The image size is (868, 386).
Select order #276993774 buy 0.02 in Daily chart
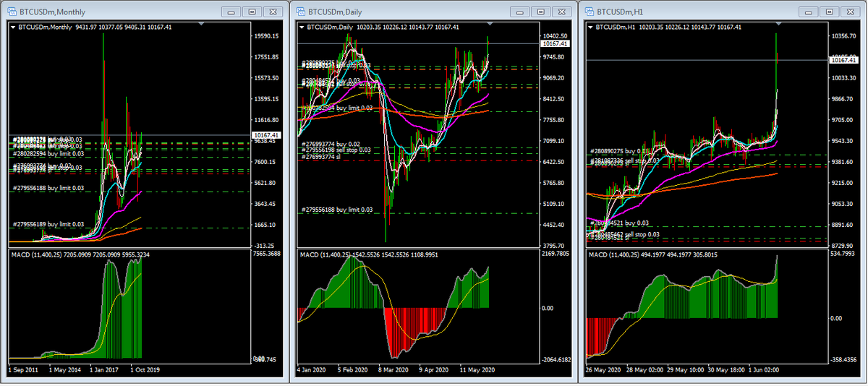pos(331,144)
